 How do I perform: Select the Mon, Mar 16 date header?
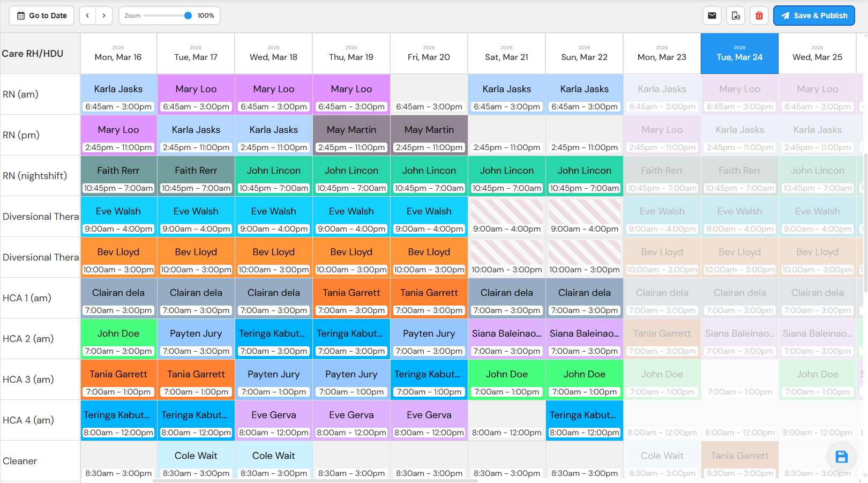coord(118,53)
